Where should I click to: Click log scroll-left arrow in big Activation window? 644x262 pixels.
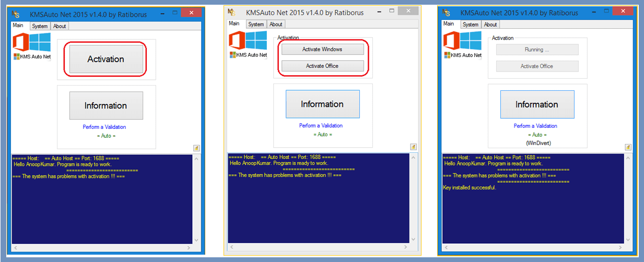pyautogui.click(x=15, y=247)
